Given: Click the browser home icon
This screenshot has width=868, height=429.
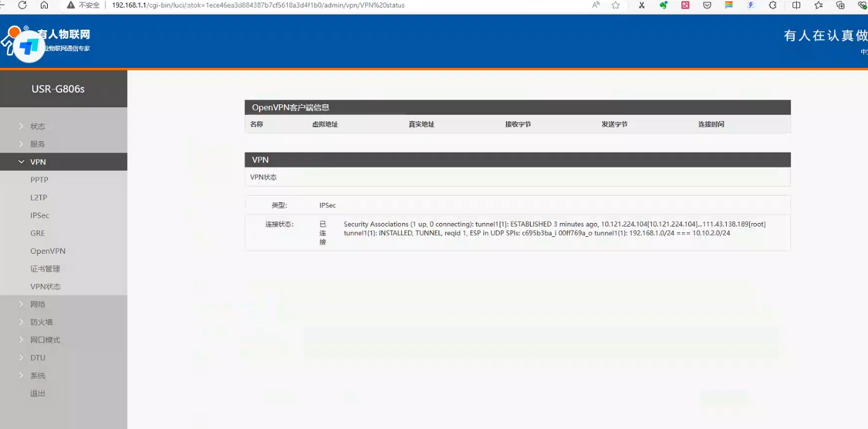Looking at the screenshot, I should 44,5.
